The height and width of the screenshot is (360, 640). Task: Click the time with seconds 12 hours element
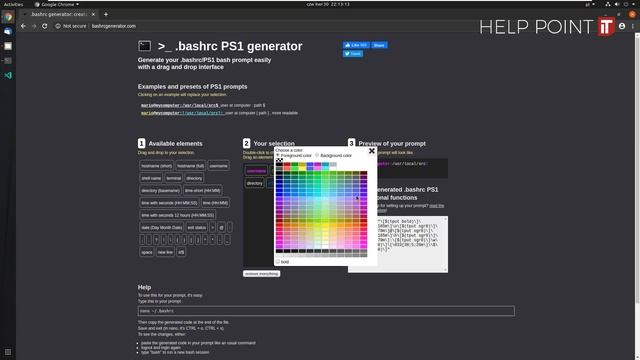(178, 215)
